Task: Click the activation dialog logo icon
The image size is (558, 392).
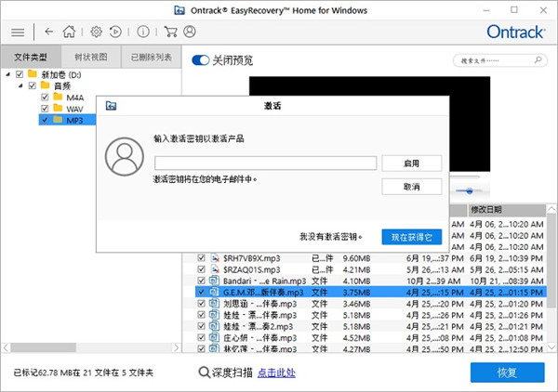Action: coord(111,106)
